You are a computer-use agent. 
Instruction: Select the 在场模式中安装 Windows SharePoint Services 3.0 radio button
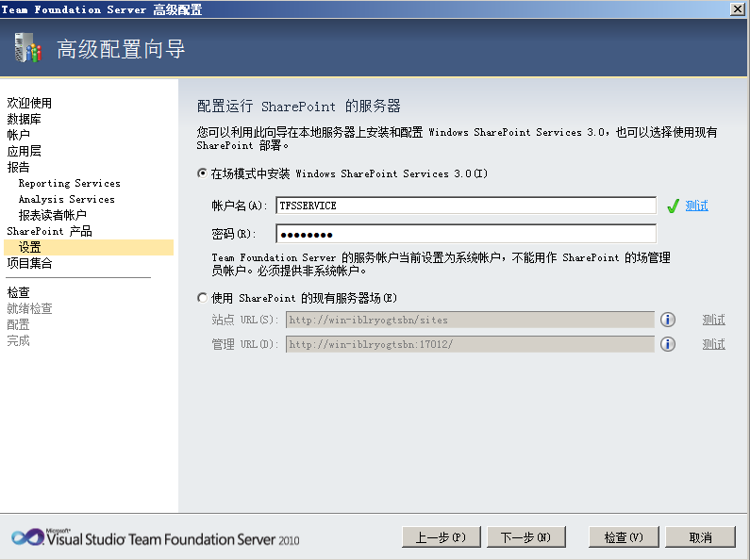click(202, 173)
